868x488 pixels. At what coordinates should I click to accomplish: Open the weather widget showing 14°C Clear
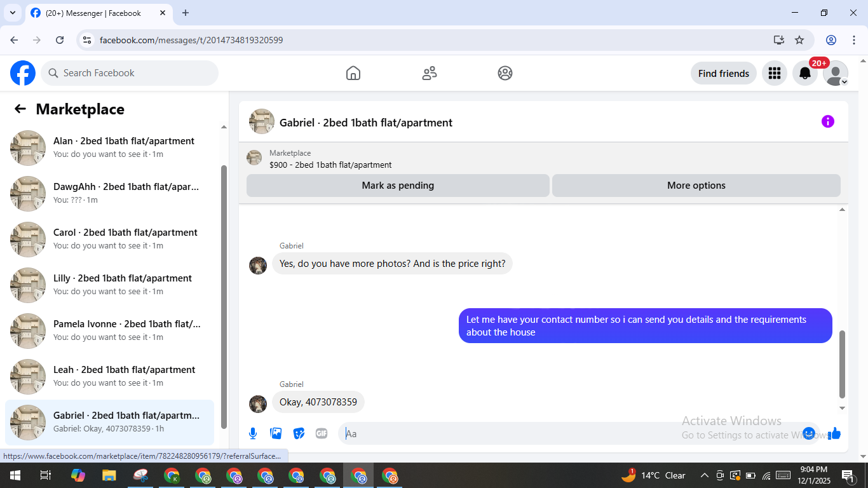[x=653, y=475]
